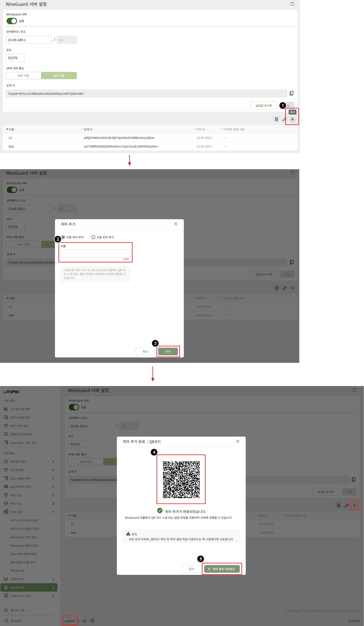Viewport: 364px width, 626px height.
Task: Close the 피어 추가 dialog with X
Action: (176, 224)
